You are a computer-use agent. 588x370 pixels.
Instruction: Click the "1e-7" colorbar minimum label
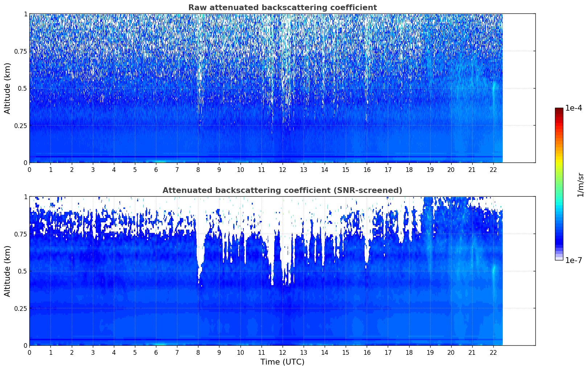573,260
